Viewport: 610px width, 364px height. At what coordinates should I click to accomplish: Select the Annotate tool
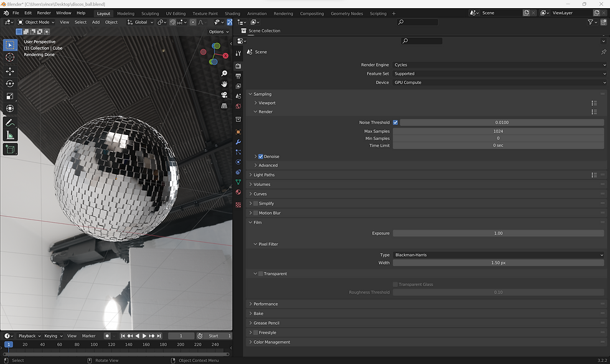[x=10, y=123]
